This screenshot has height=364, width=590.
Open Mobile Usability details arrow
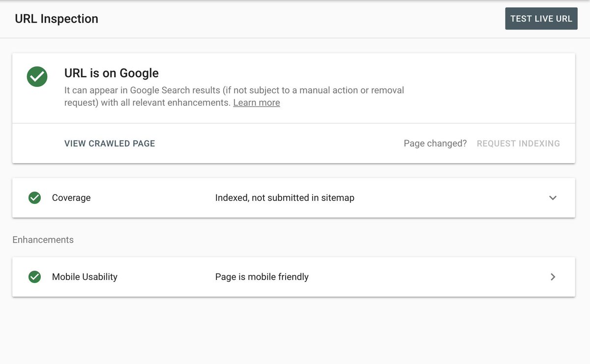pos(553,277)
